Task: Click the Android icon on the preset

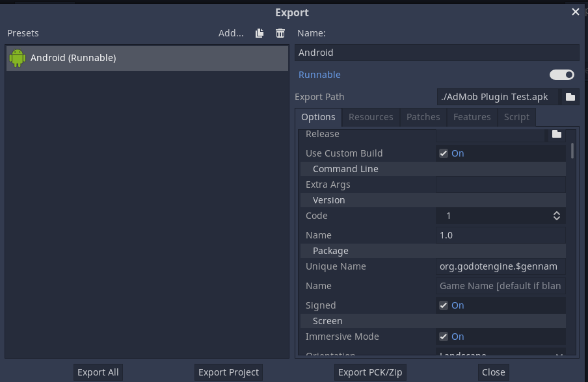Action: [17, 57]
